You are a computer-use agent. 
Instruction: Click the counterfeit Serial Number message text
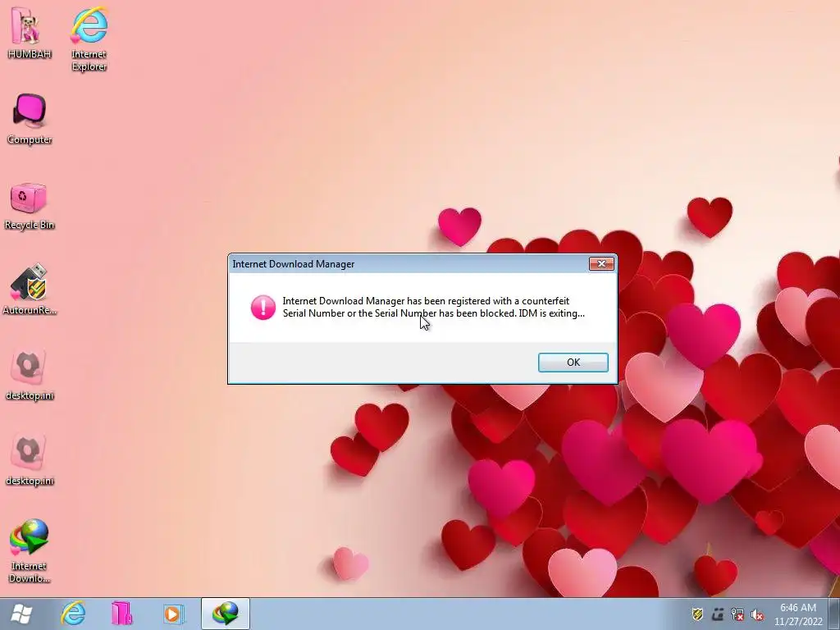433,307
